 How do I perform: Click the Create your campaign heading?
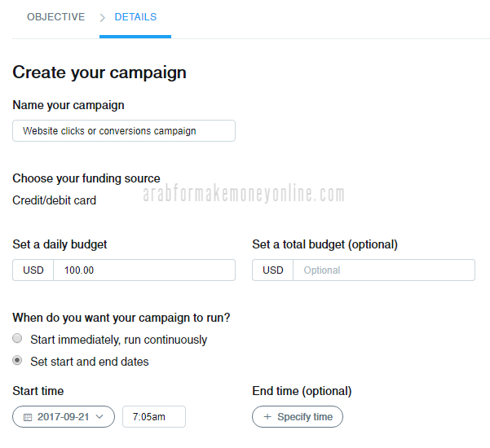[99, 72]
